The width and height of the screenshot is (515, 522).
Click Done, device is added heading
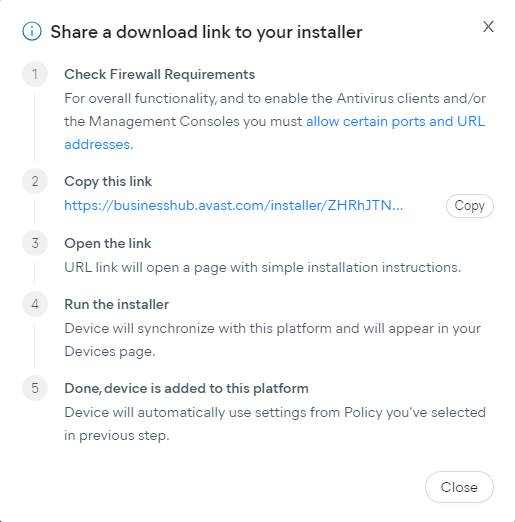coord(186,388)
